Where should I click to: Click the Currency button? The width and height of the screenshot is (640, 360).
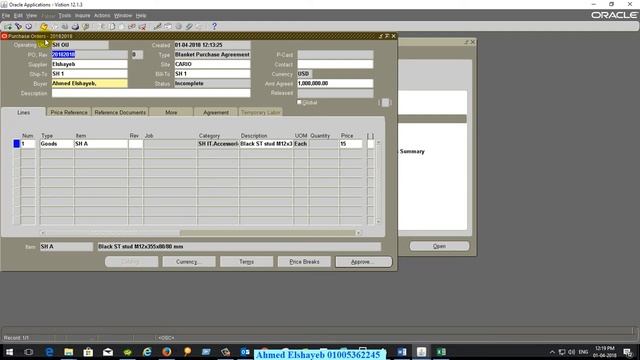189,262
